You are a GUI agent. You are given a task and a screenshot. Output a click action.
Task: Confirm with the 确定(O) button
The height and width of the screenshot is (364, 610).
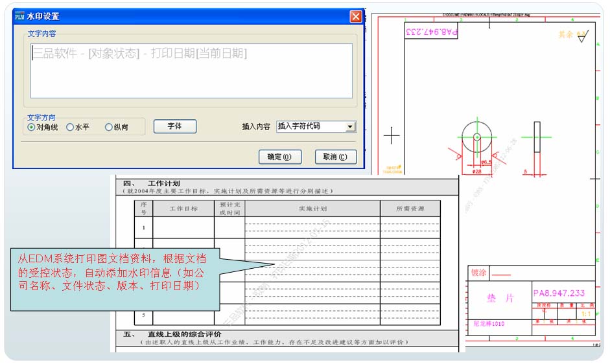pyautogui.click(x=279, y=157)
